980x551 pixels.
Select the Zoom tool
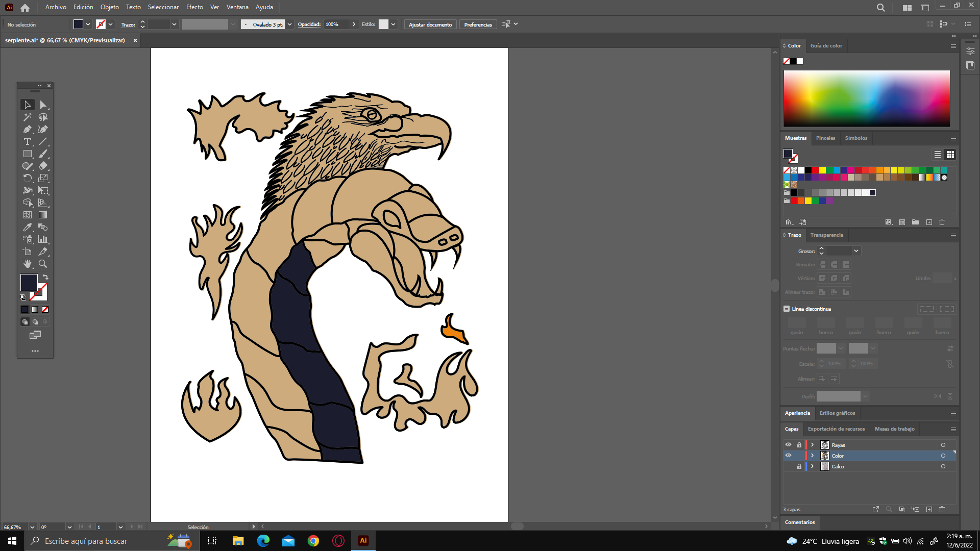pos(43,264)
